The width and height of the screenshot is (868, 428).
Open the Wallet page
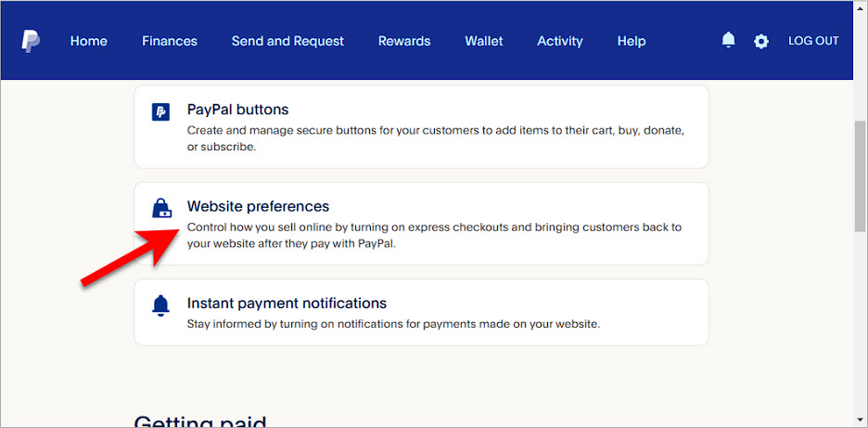pos(484,41)
